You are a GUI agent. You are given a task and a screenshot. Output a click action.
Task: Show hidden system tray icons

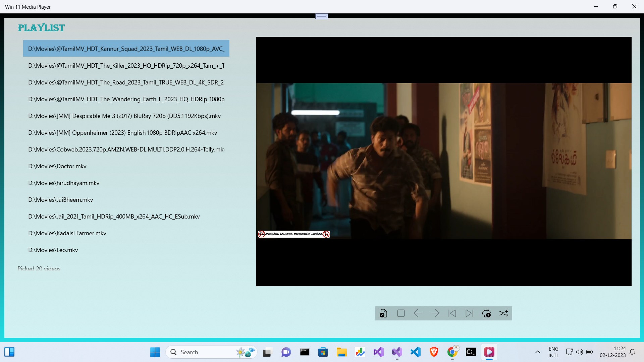(537, 352)
